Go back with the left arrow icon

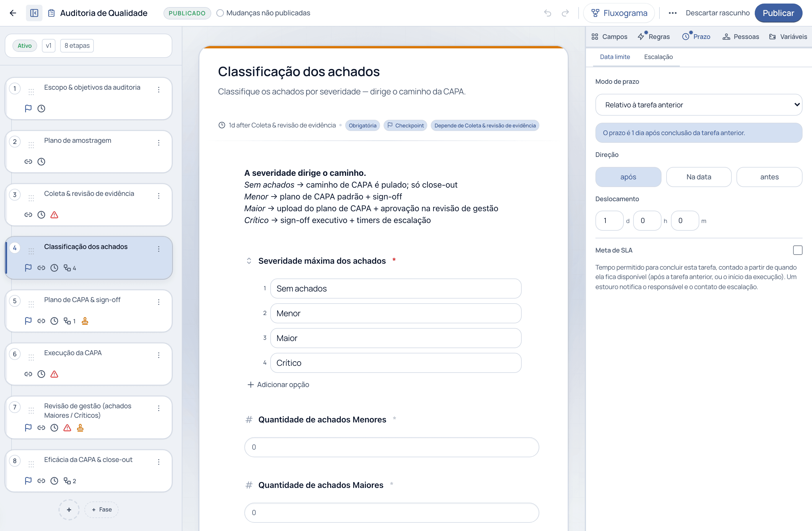point(13,13)
